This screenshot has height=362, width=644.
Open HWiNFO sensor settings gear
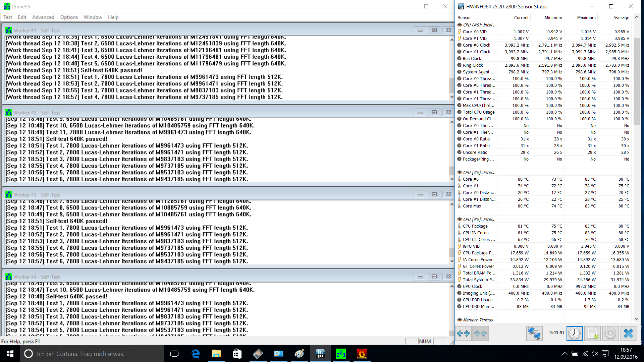click(610, 333)
